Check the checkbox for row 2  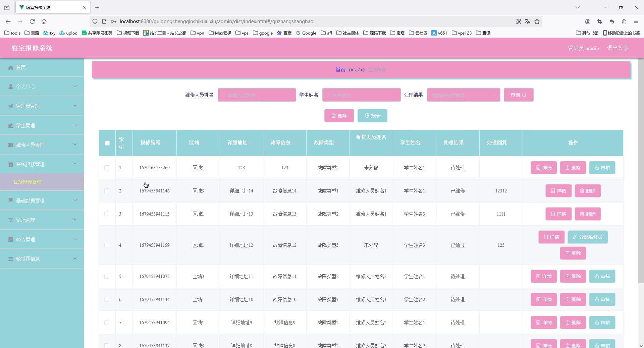point(107,191)
